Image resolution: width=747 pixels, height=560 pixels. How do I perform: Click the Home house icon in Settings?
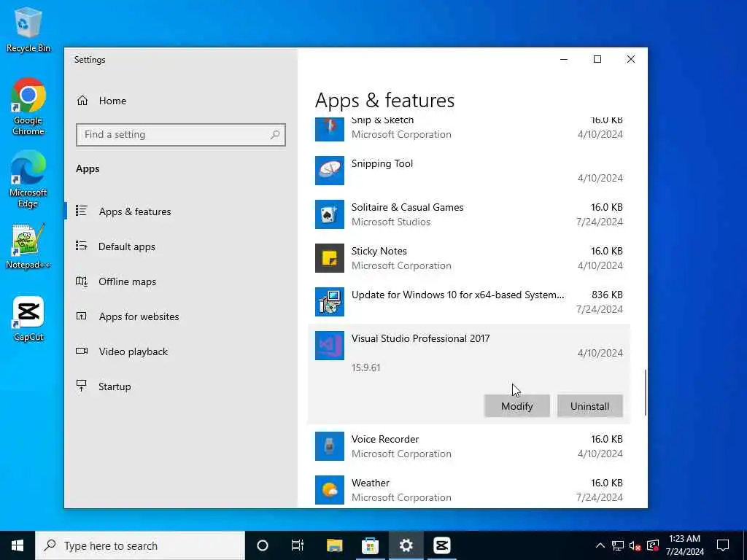pyautogui.click(x=82, y=101)
